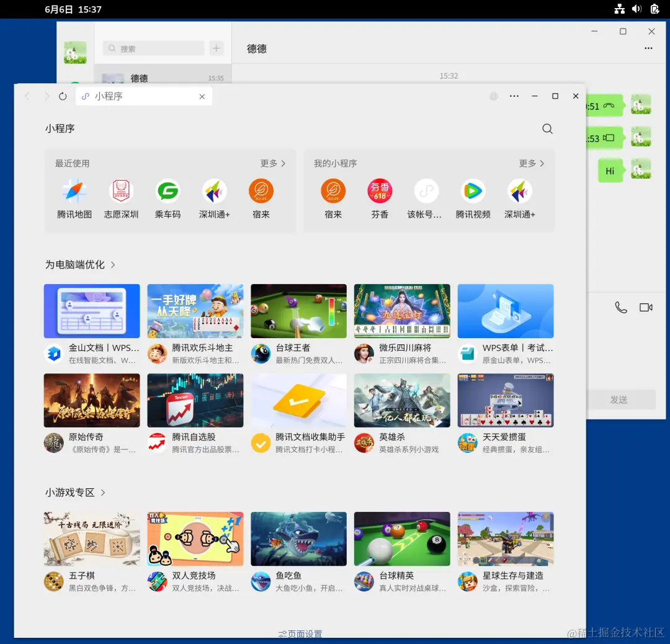Open the 腾讯欢乐斗地主 thumbnail
This screenshot has width=670, height=644.
(195, 311)
